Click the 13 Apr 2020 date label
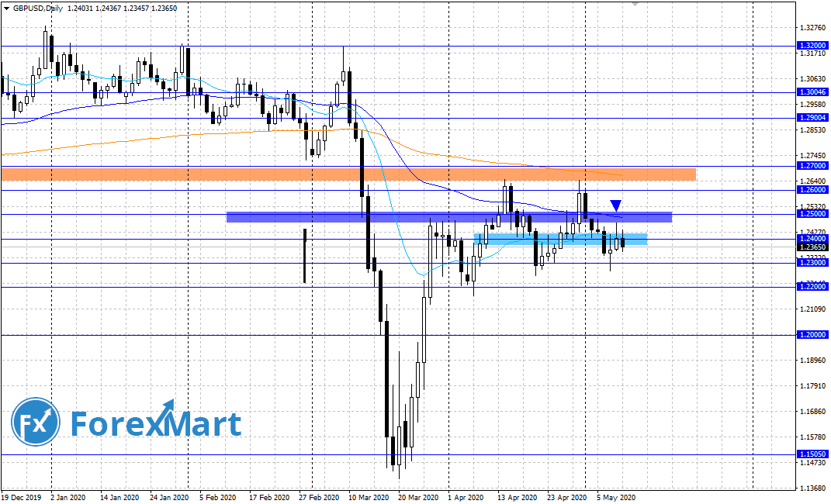The image size is (831, 504). click(x=517, y=498)
